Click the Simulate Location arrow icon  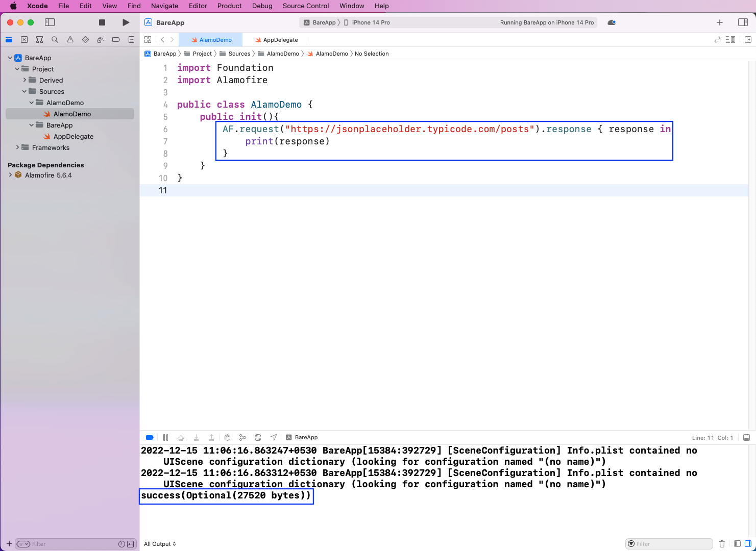[274, 437]
